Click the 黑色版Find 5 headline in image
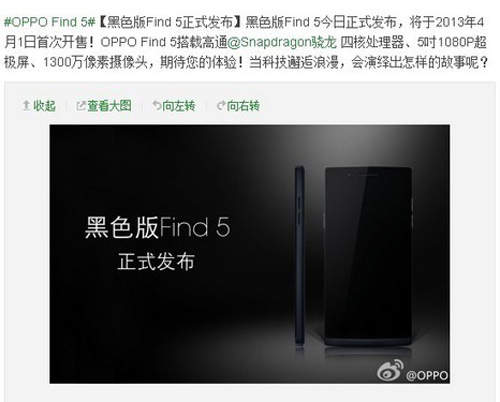The width and height of the screenshot is (500, 402). click(157, 227)
